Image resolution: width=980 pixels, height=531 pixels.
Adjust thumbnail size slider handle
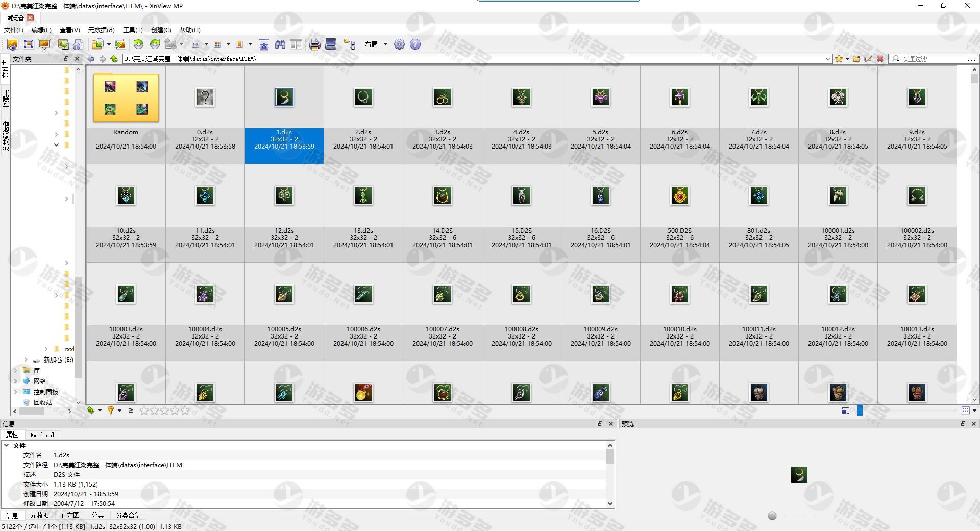pos(860,410)
